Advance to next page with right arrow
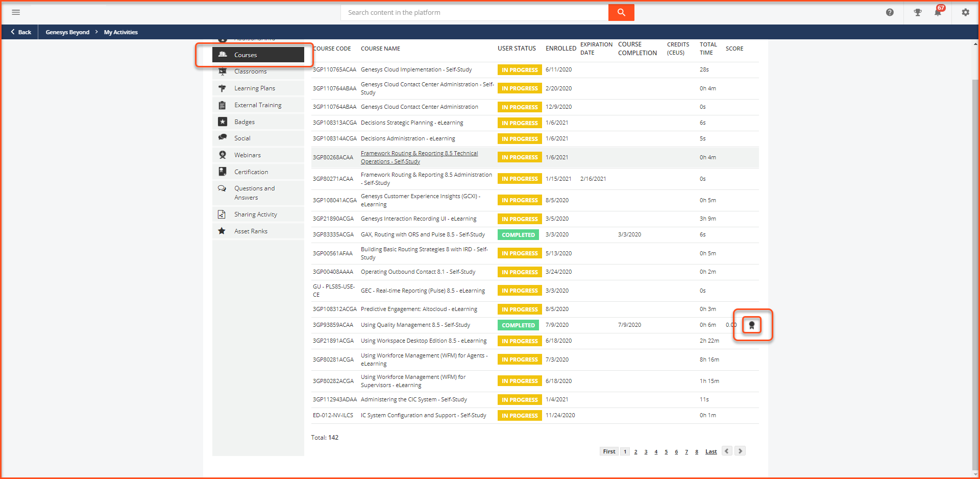980x479 pixels. [740, 451]
